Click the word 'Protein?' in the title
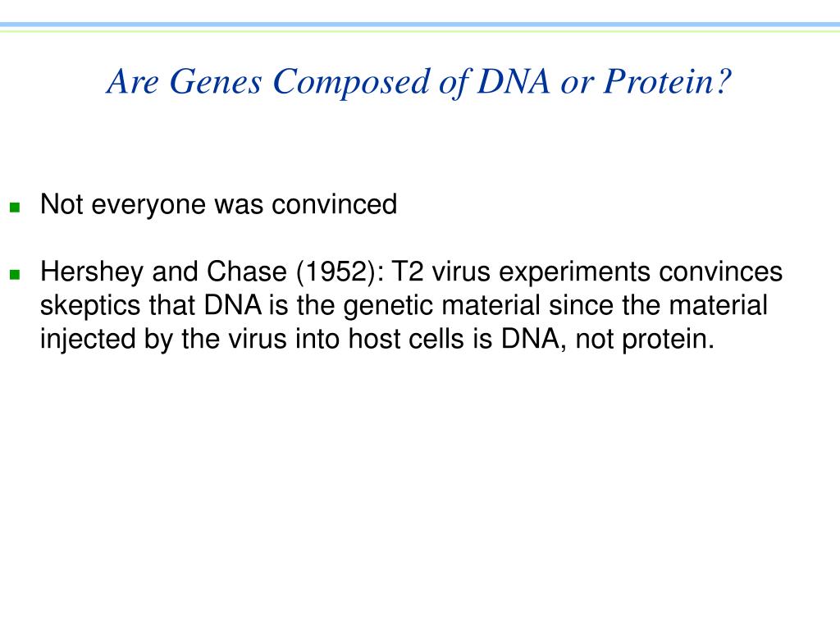 pos(668,82)
